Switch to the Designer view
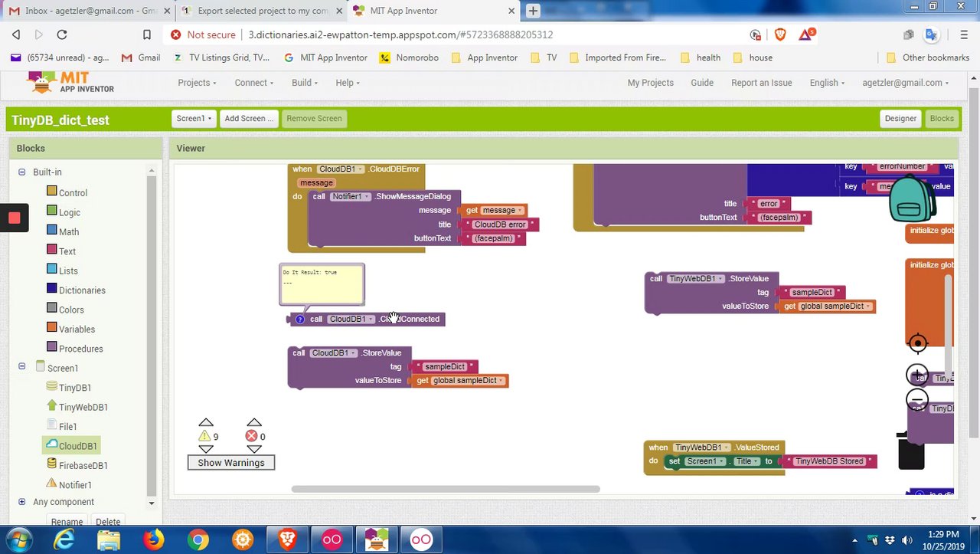980x554 pixels. 900,118
